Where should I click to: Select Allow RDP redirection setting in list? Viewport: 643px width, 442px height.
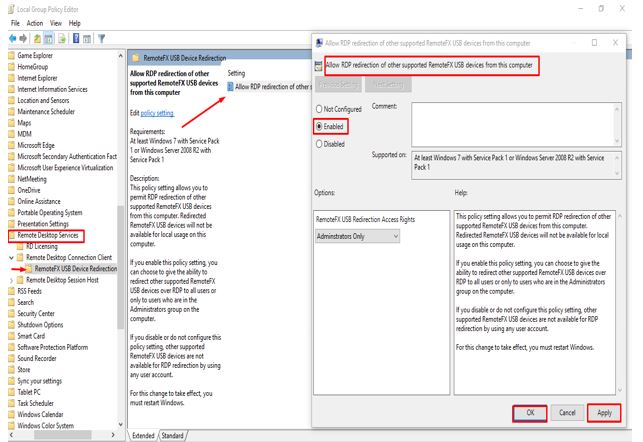tap(272, 87)
